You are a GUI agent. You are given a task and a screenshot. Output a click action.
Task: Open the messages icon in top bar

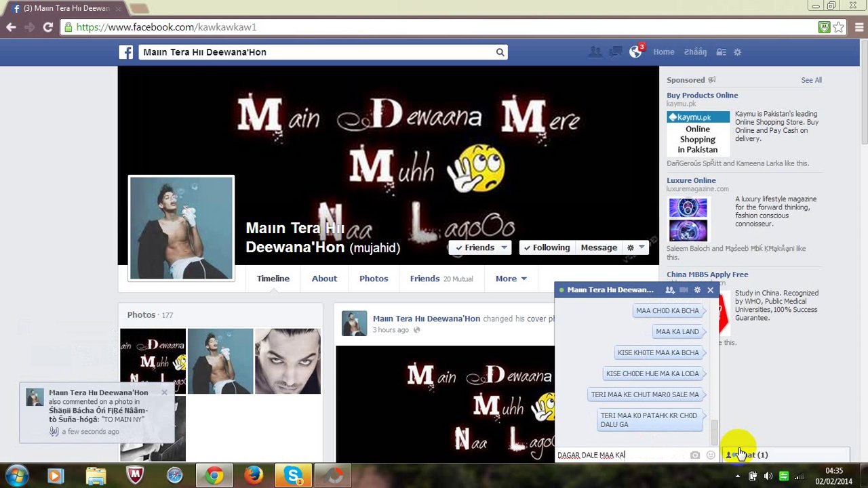click(x=615, y=52)
